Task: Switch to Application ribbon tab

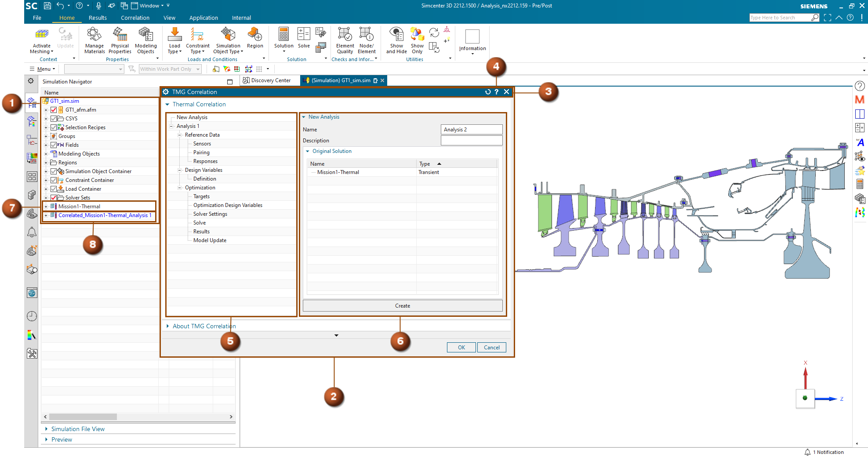Action: [203, 18]
